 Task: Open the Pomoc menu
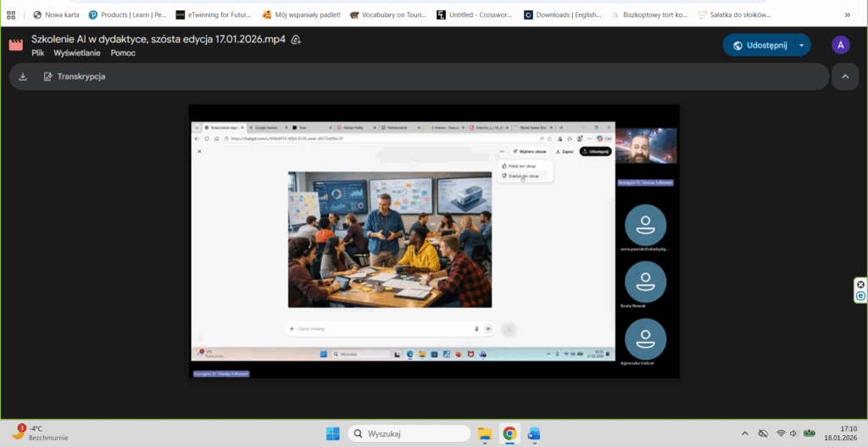tap(123, 53)
